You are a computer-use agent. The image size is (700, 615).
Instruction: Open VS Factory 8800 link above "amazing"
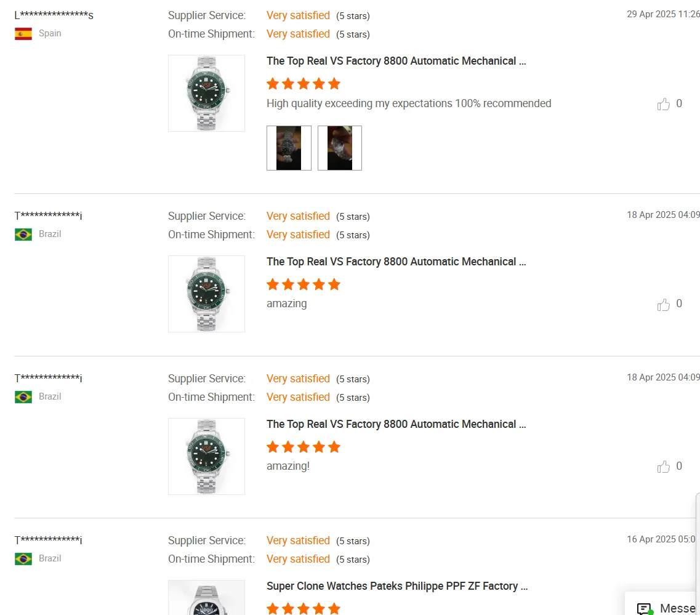click(396, 262)
